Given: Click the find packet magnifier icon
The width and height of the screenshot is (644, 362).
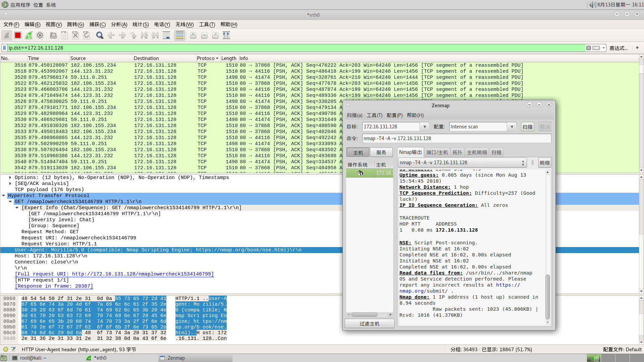Looking at the screenshot, I should point(100,35).
